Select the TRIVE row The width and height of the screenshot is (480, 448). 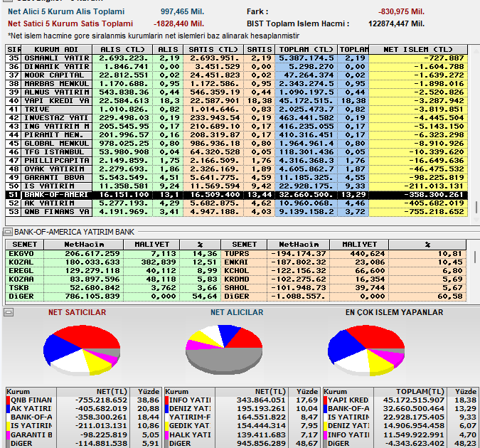point(236,110)
